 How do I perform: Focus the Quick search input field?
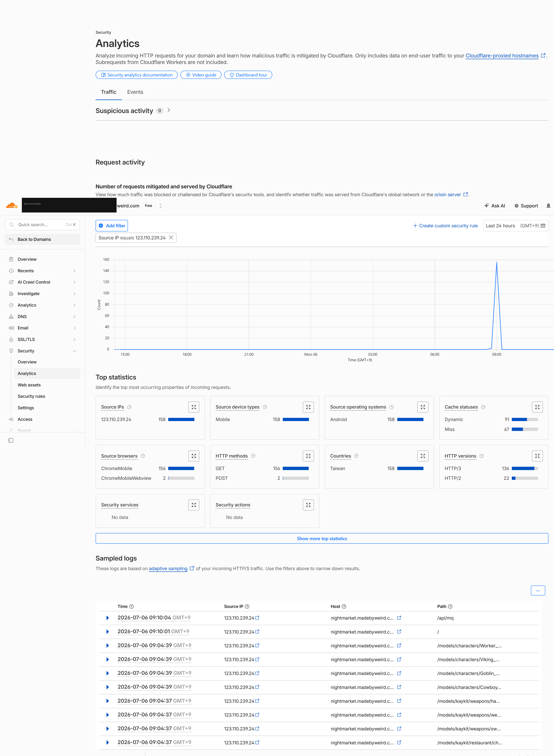42,225
